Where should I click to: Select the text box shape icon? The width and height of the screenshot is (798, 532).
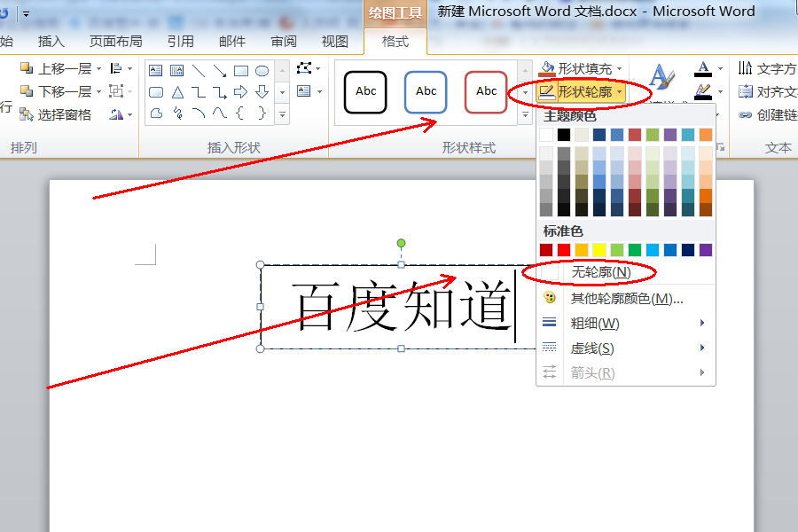click(x=156, y=70)
